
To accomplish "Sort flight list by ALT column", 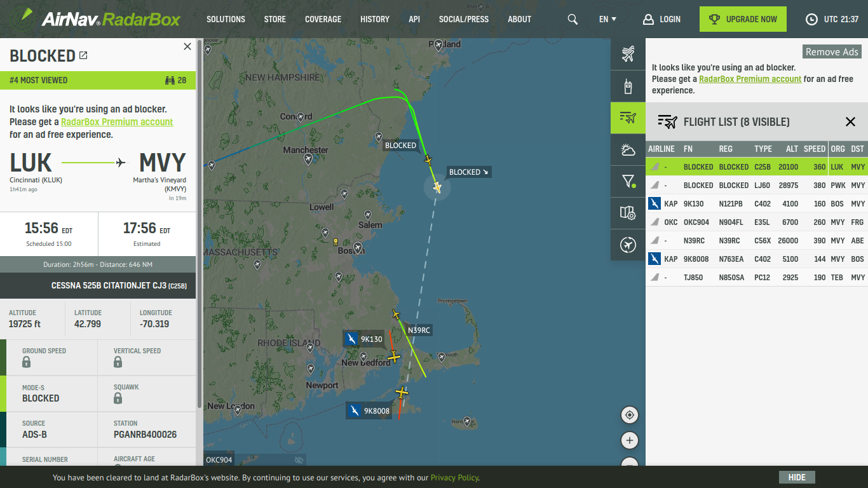I will [x=792, y=149].
